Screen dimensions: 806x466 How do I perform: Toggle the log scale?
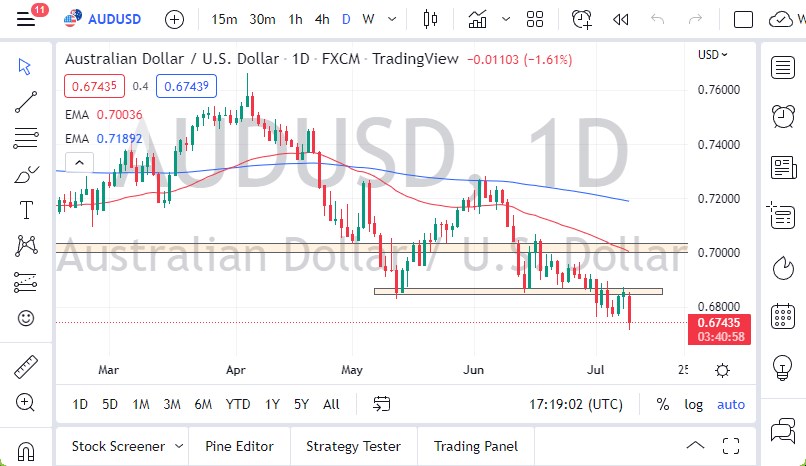pyautogui.click(x=693, y=404)
